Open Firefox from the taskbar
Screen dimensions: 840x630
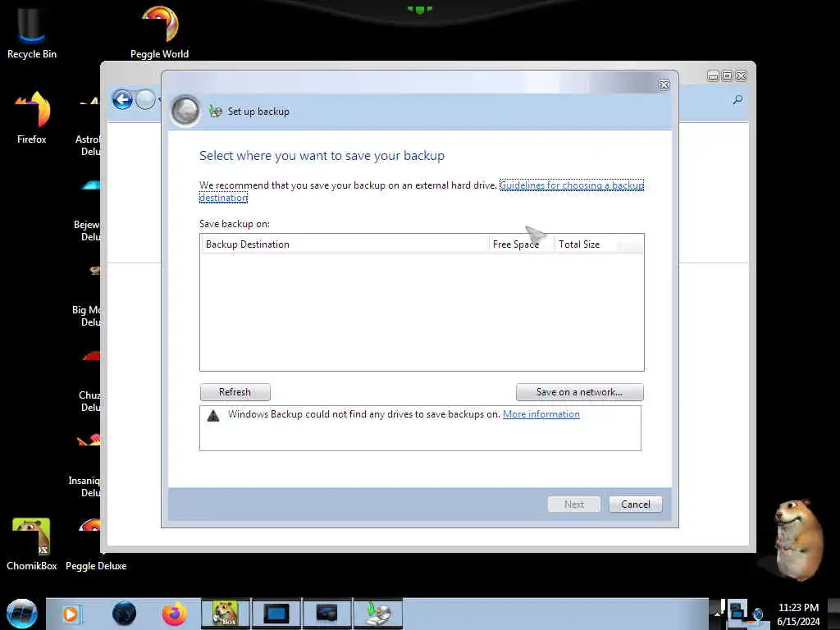(x=174, y=614)
